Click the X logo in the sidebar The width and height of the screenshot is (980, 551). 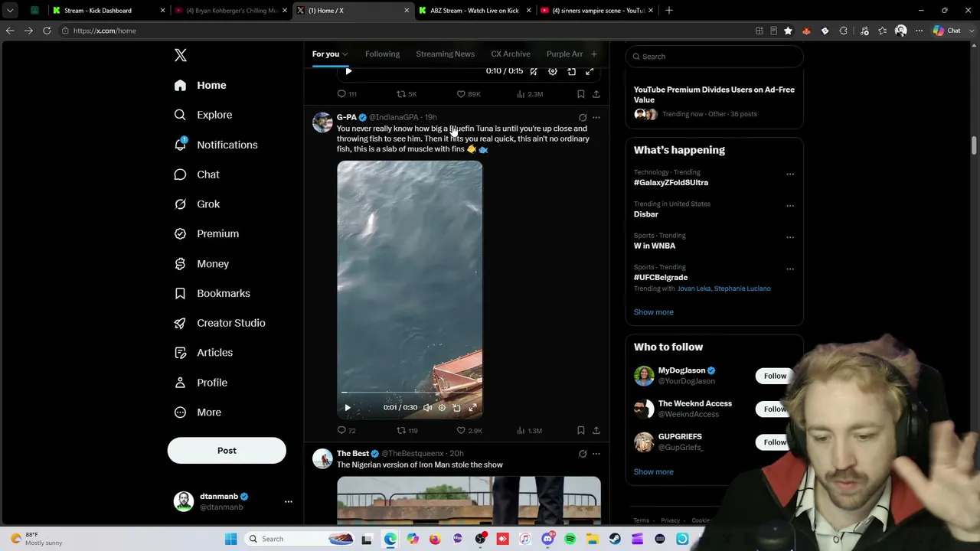coord(181,55)
